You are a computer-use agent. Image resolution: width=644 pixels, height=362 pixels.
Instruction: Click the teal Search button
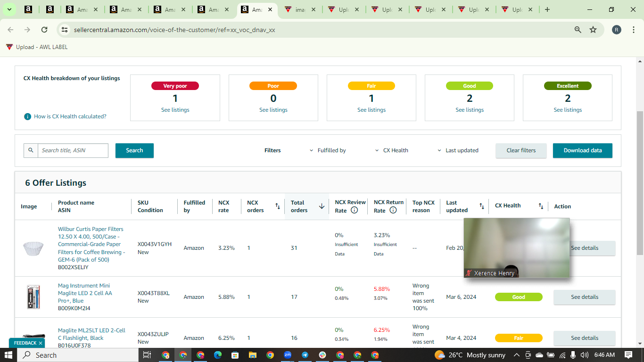point(134,150)
